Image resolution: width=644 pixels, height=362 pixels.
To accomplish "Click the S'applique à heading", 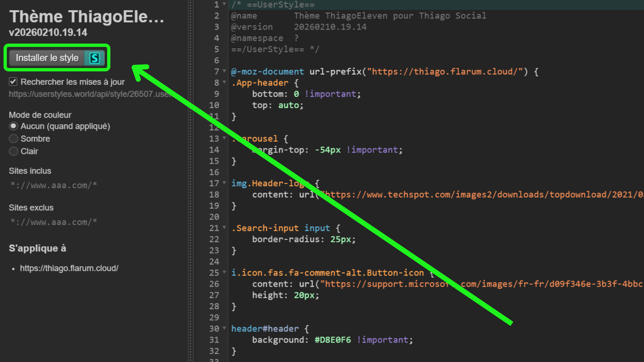I will 37,248.
